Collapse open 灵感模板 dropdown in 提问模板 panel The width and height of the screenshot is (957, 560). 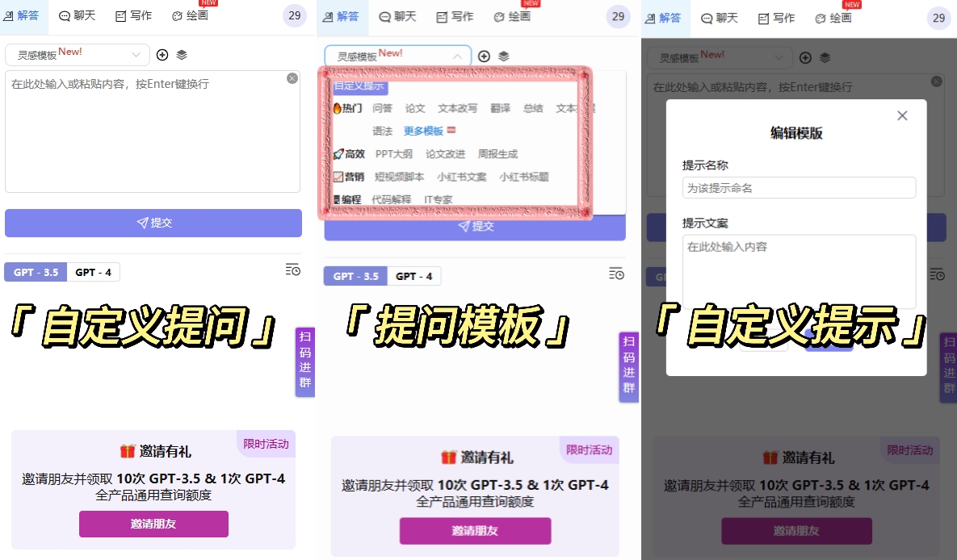398,56
